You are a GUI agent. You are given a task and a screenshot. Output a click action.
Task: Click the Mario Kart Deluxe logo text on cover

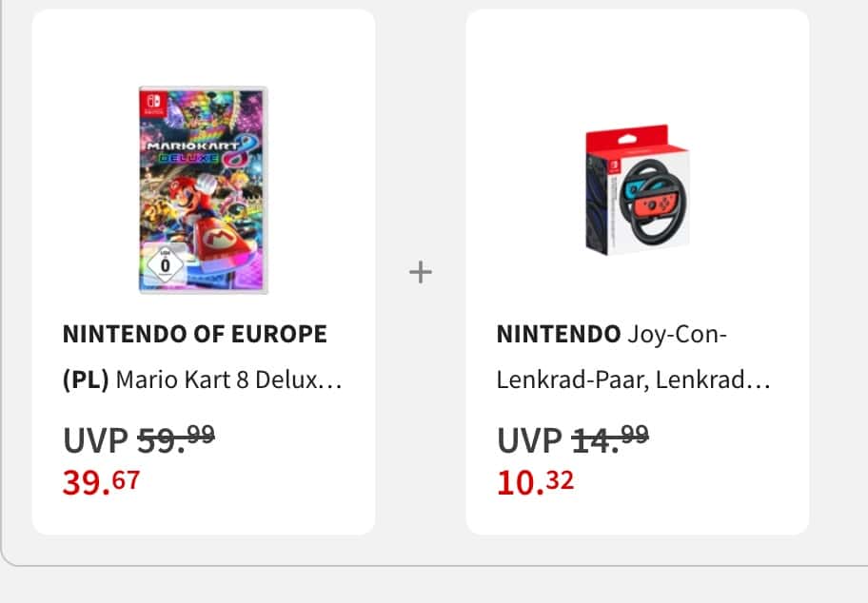[202, 150]
